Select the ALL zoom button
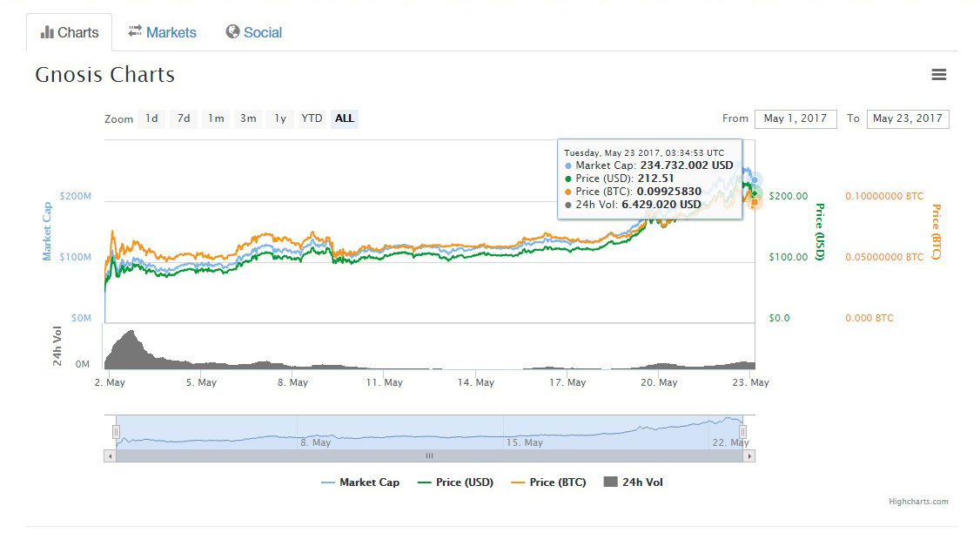This screenshot has width=980, height=533. tap(345, 118)
